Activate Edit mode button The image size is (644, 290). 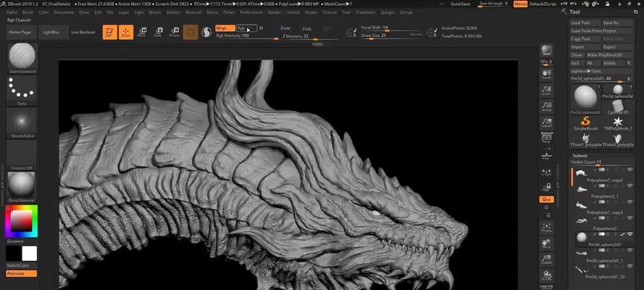pos(109,32)
